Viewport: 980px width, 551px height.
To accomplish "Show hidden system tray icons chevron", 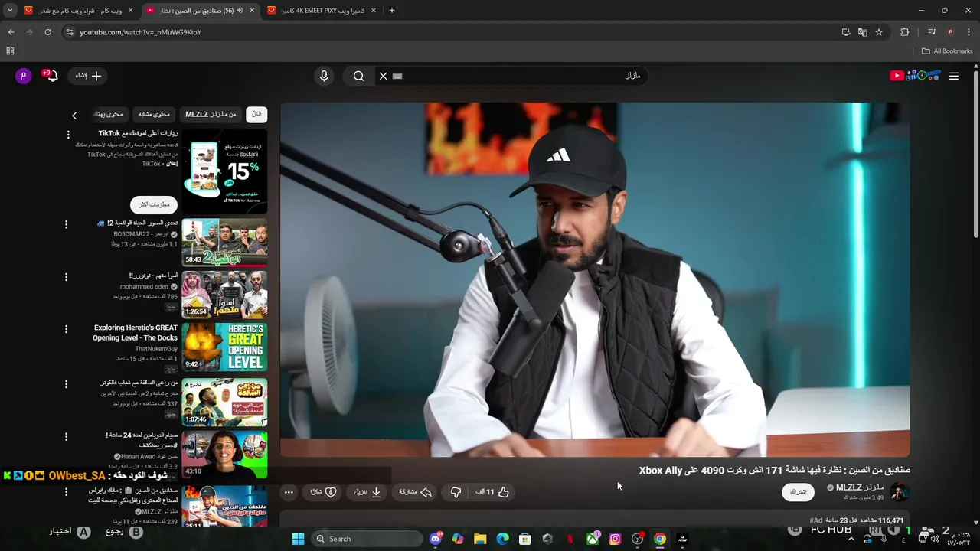I will point(851,539).
